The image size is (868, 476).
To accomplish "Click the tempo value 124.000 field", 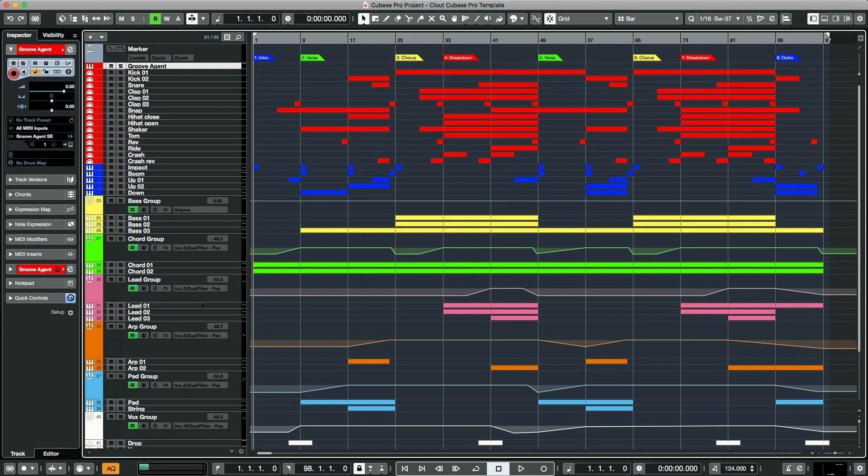I will tap(736, 468).
